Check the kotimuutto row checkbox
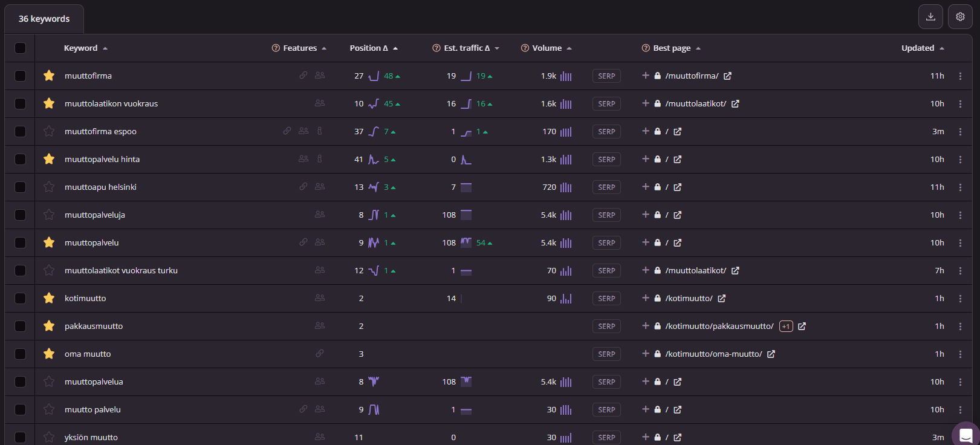This screenshot has width=980, height=445. tap(21, 299)
